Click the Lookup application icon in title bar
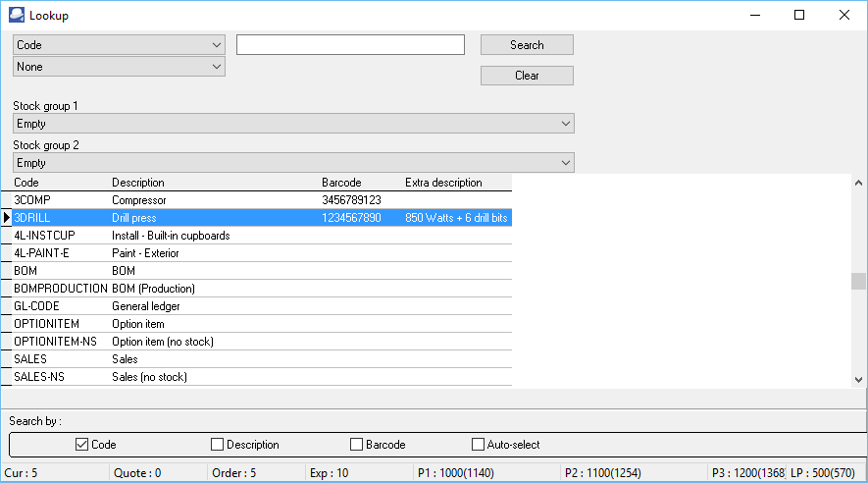This screenshot has height=483, width=868. (x=16, y=16)
